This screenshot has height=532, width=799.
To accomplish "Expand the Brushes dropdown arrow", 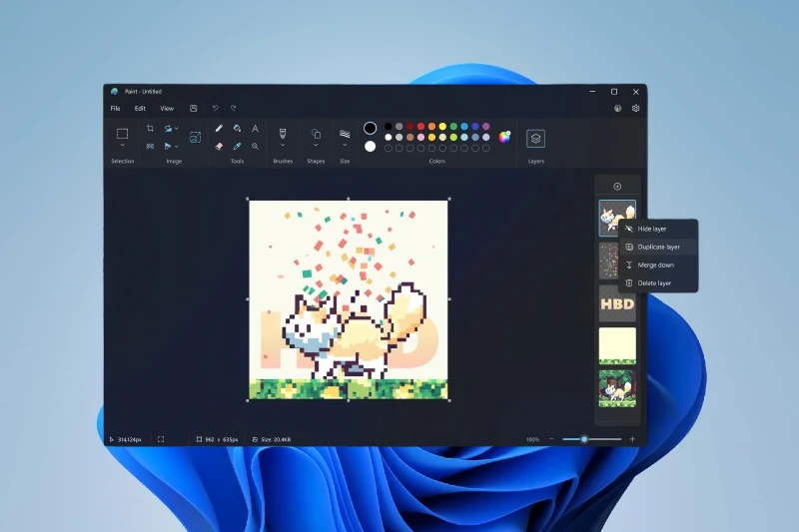I will coord(283,146).
